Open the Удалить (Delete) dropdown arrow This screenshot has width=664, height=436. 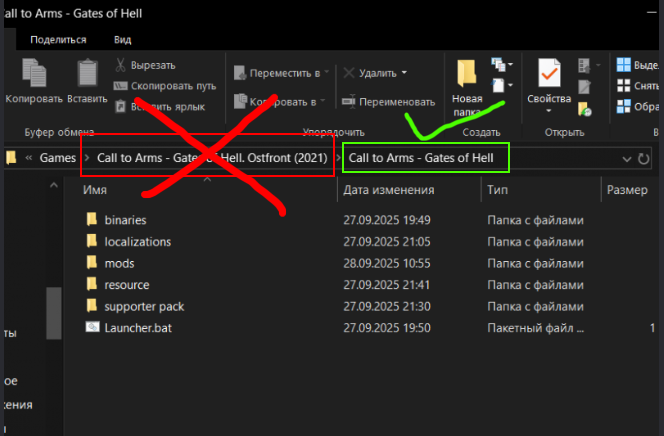[x=404, y=73]
